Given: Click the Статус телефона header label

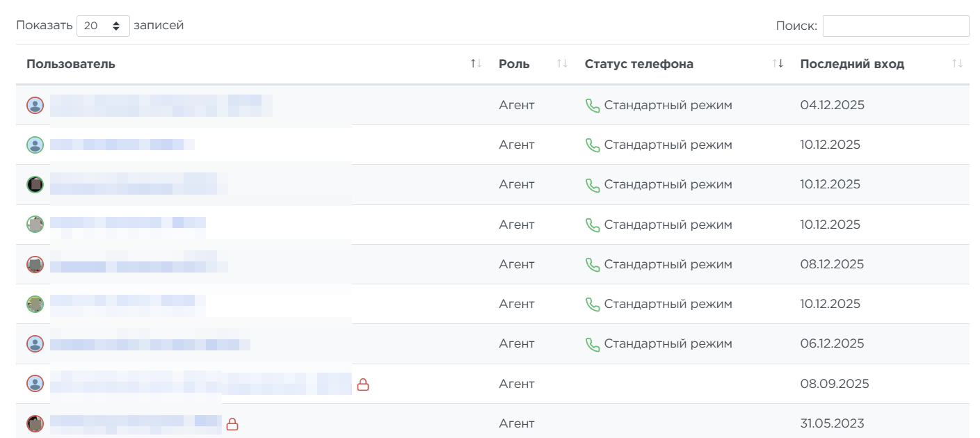Looking at the screenshot, I should pyautogui.click(x=638, y=64).
